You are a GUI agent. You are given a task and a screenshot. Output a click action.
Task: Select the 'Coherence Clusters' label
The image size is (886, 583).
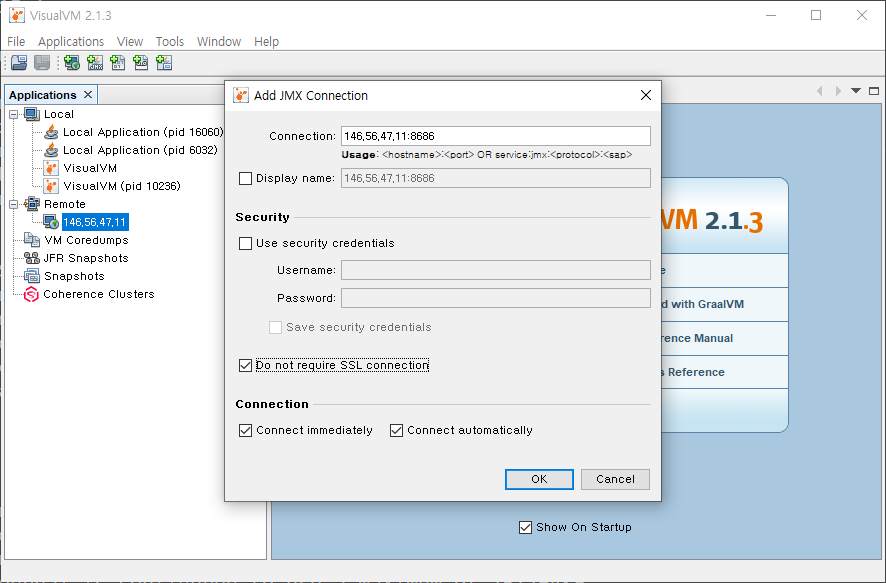point(99,294)
